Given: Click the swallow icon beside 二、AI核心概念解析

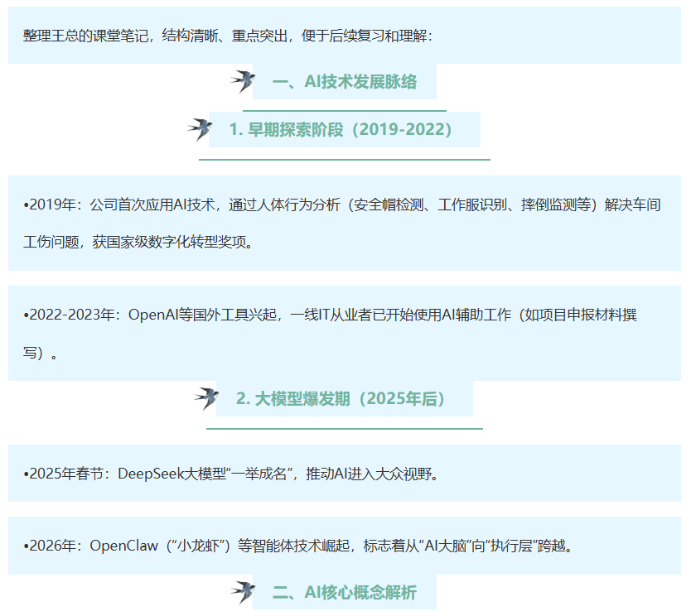Looking at the screenshot, I should coord(243,591).
